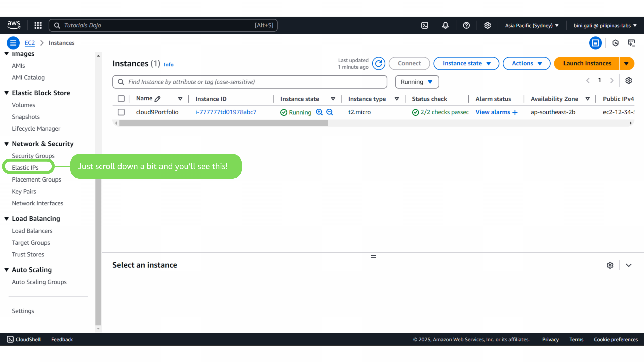Select the cloud9Portfolio instance checkbox

pos(121,112)
